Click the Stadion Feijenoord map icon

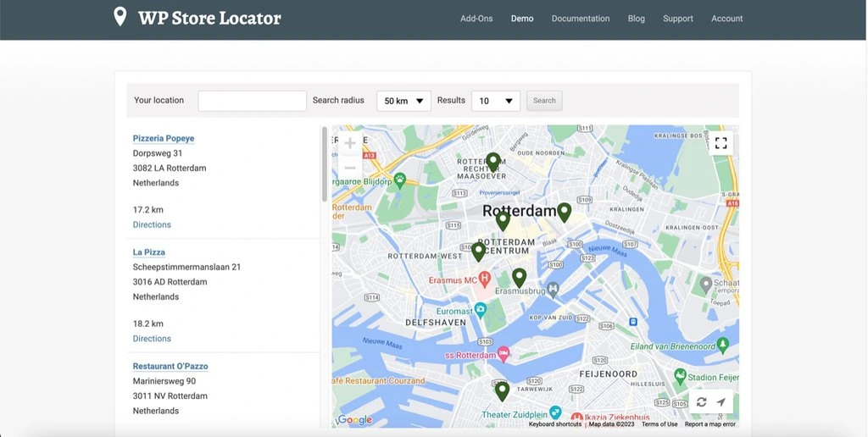coord(680,377)
